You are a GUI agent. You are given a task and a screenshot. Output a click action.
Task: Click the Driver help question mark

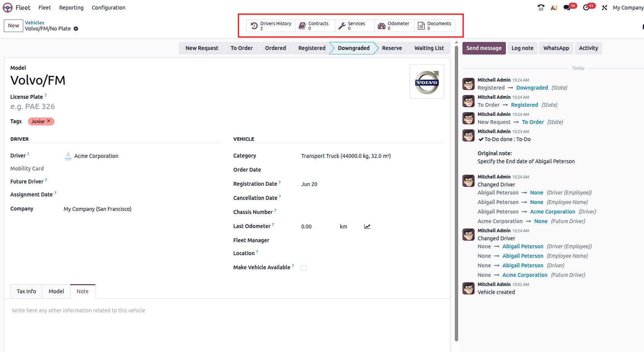click(28, 154)
